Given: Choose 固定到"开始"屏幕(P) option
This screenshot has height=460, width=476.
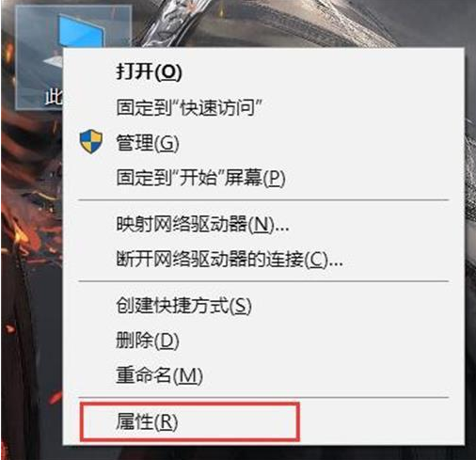Looking at the screenshot, I should click(200, 178).
